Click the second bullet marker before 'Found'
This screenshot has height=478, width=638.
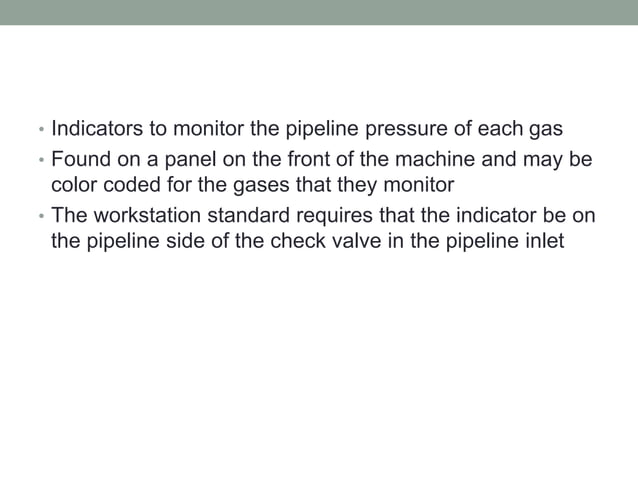point(41,160)
